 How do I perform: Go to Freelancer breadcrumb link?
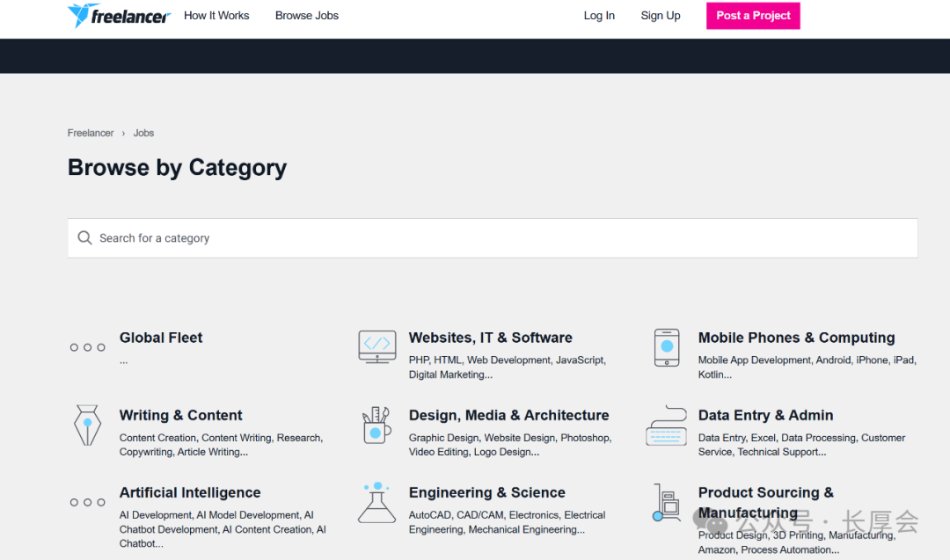point(91,134)
